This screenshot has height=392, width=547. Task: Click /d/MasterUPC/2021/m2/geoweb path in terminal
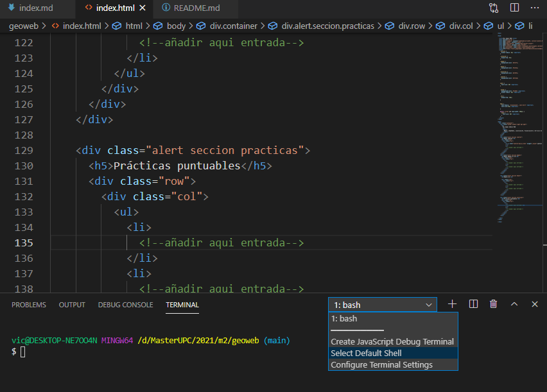point(198,341)
